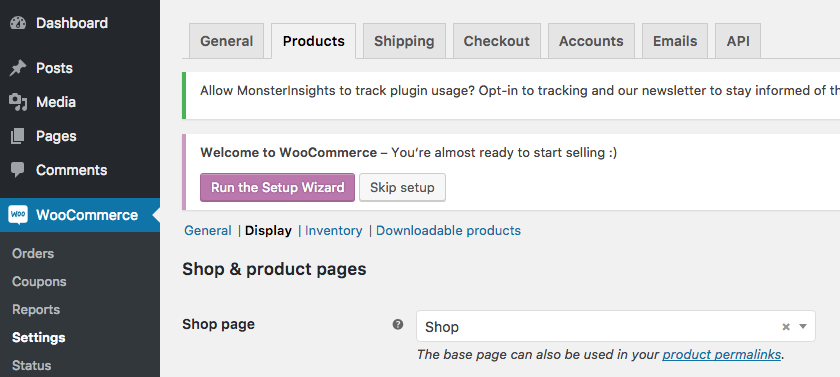Switch to the Shipping tab
This screenshot has height=377, width=840.
(x=404, y=41)
